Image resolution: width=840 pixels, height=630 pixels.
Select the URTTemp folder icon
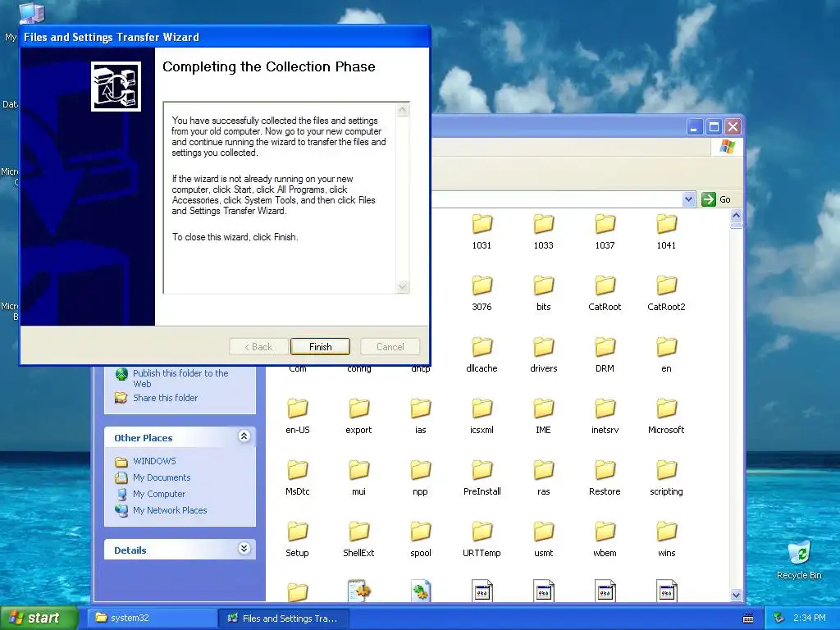point(482,532)
